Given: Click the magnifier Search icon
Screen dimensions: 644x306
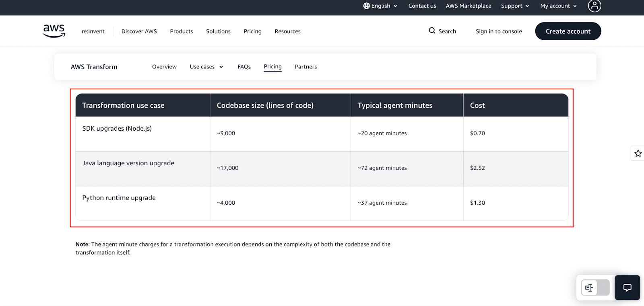Looking at the screenshot, I should 432,31.
